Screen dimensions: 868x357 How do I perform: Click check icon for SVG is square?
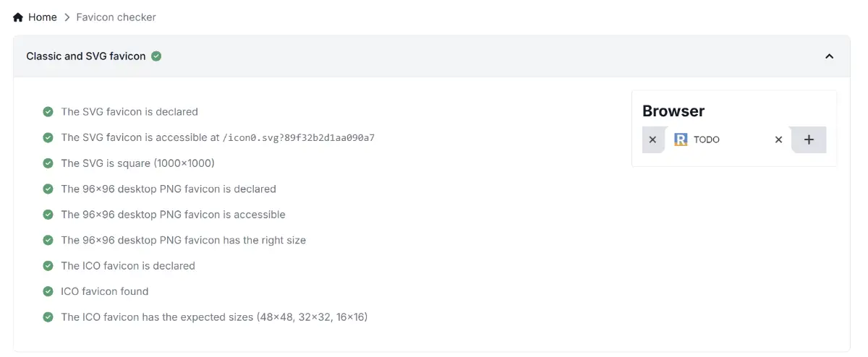click(x=48, y=163)
